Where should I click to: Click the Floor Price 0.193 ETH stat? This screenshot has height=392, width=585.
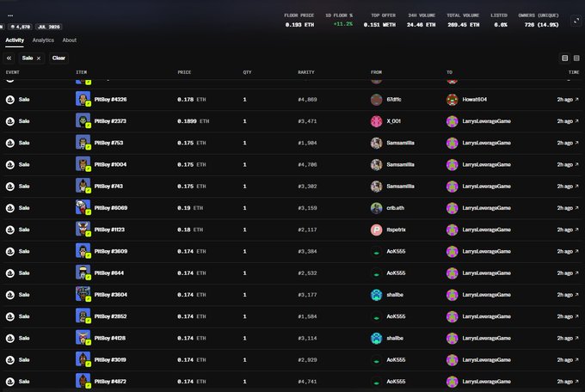(x=299, y=20)
